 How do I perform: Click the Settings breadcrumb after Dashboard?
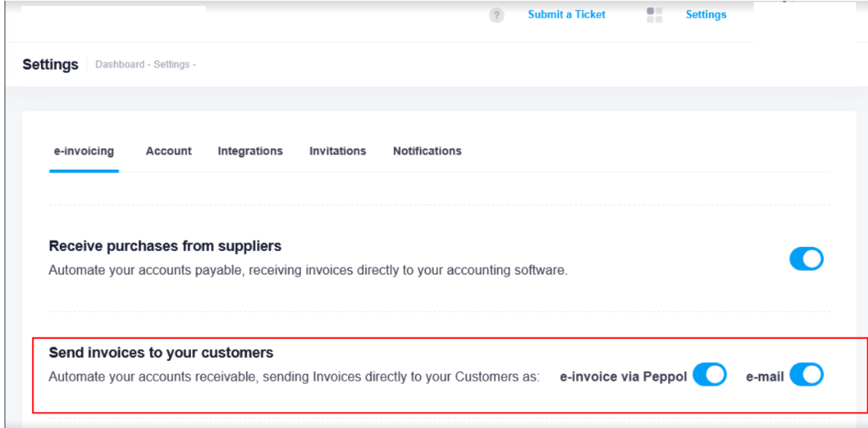coord(171,65)
